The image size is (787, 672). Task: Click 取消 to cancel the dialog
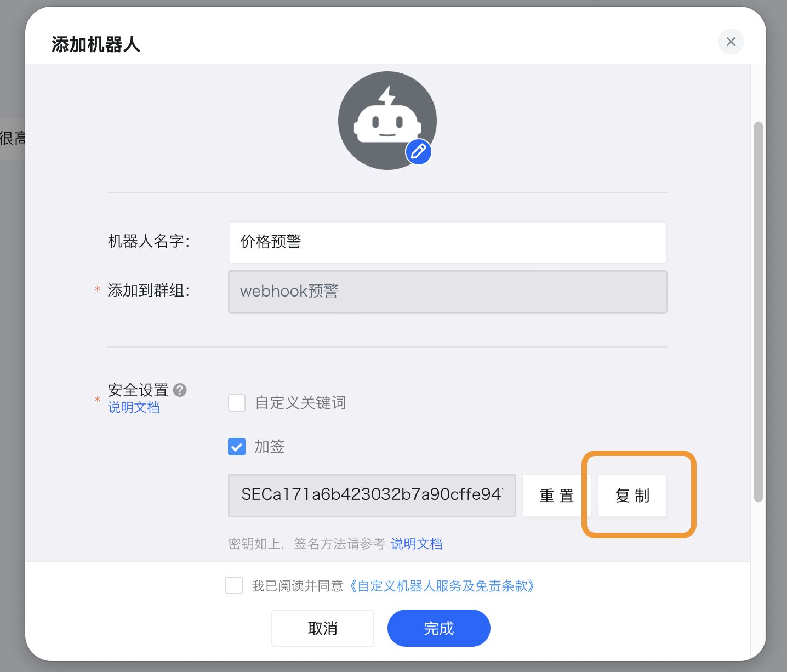coord(322,628)
